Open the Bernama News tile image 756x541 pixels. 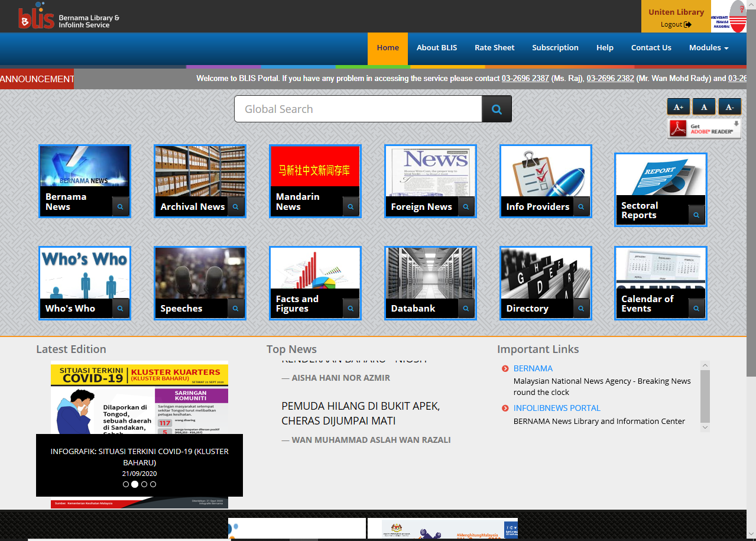(85, 167)
